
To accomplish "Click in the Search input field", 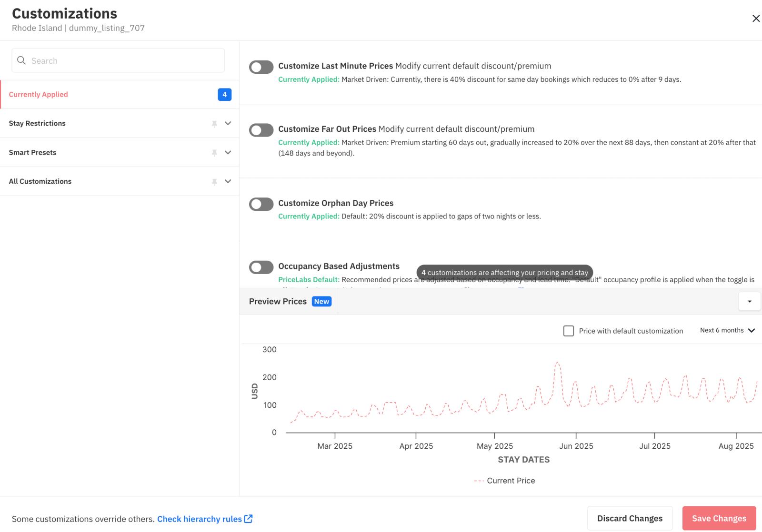I will tap(118, 60).
